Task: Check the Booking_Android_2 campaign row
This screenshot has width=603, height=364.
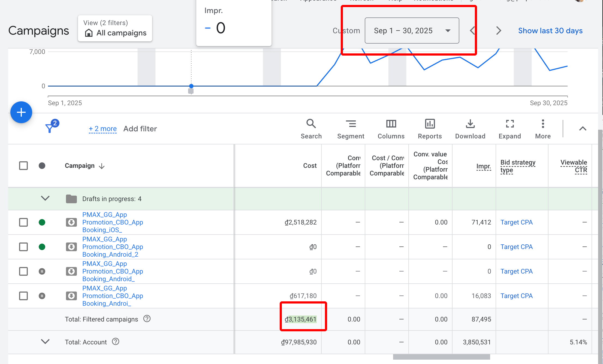Action: pyautogui.click(x=23, y=247)
